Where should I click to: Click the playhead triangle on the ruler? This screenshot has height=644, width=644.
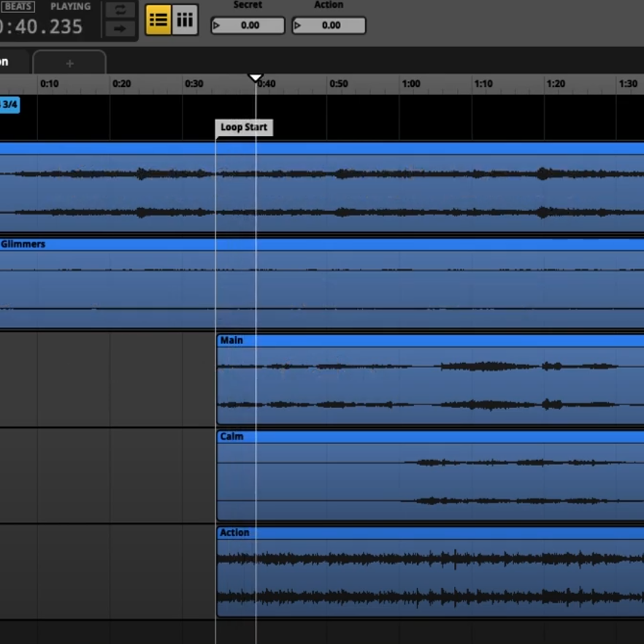(255, 77)
